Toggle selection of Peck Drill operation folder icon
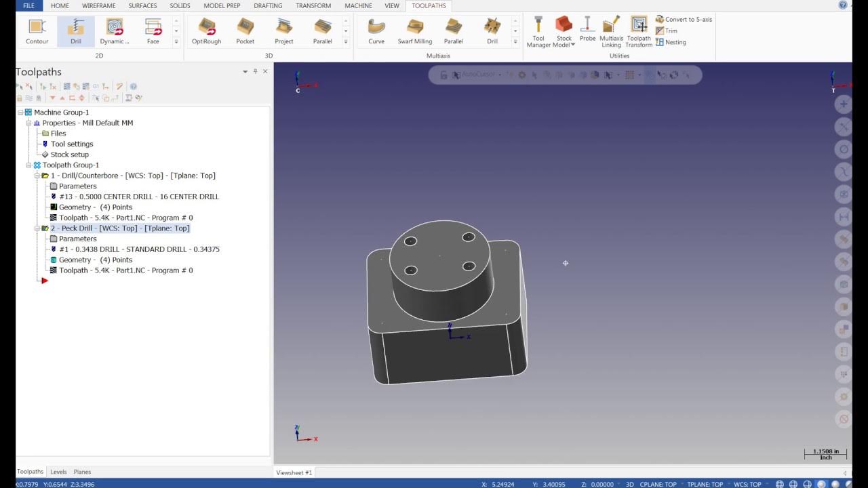The height and width of the screenshot is (488, 868). point(45,228)
